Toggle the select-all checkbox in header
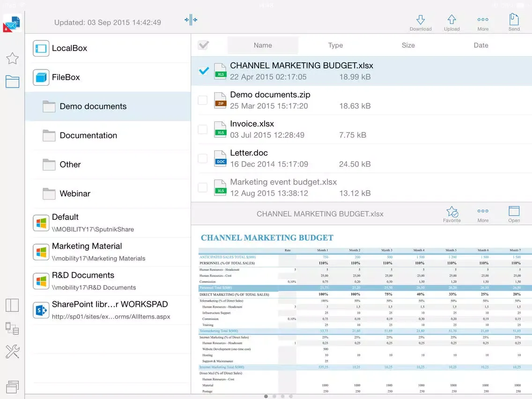 (203, 45)
